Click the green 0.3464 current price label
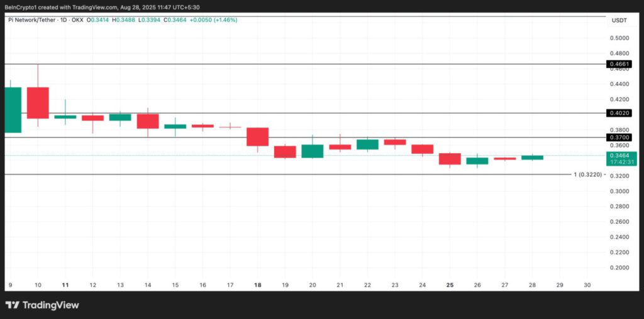 click(x=619, y=154)
